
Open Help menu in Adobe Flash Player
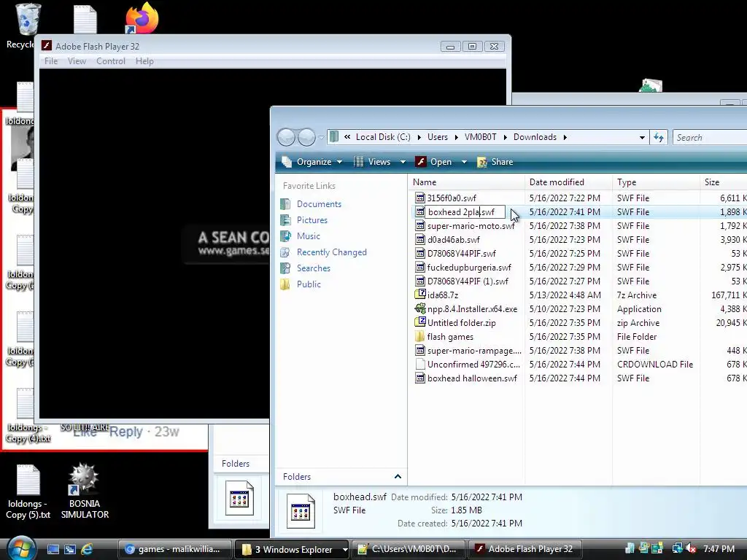[x=144, y=61]
